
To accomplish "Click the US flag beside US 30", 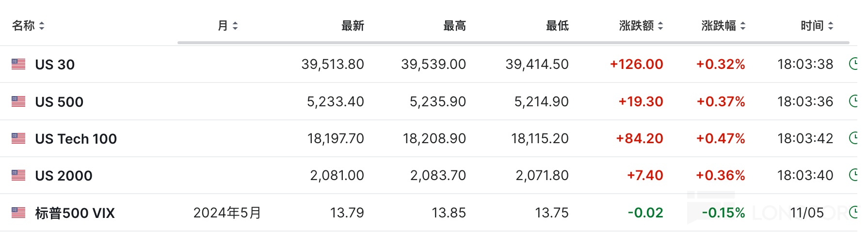I will pos(18,64).
